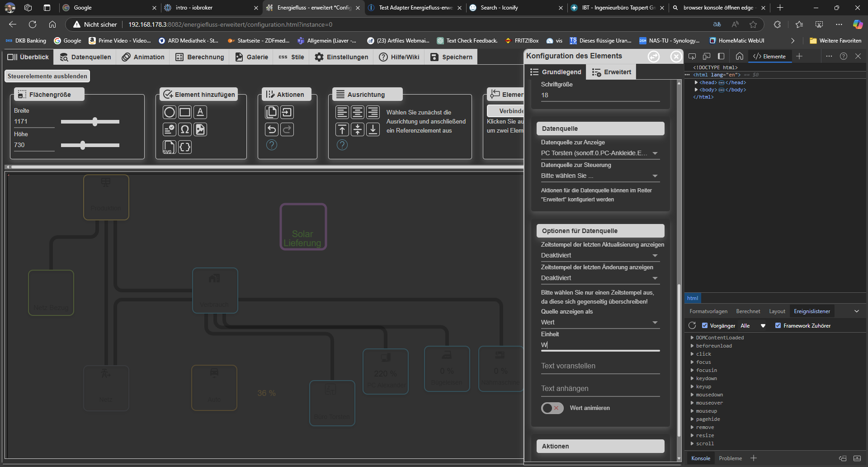868x467 pixels.
Task: Switch to the Animation tab
Action: tap(143, 57)
